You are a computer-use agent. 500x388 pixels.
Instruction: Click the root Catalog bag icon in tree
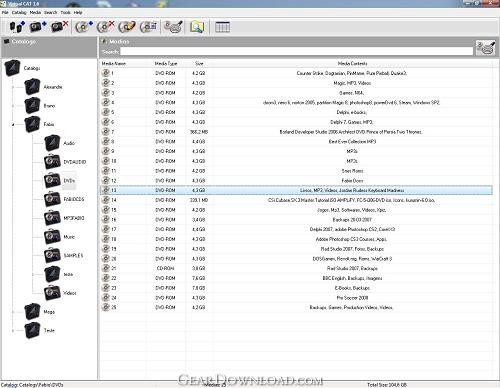(13, 68)
